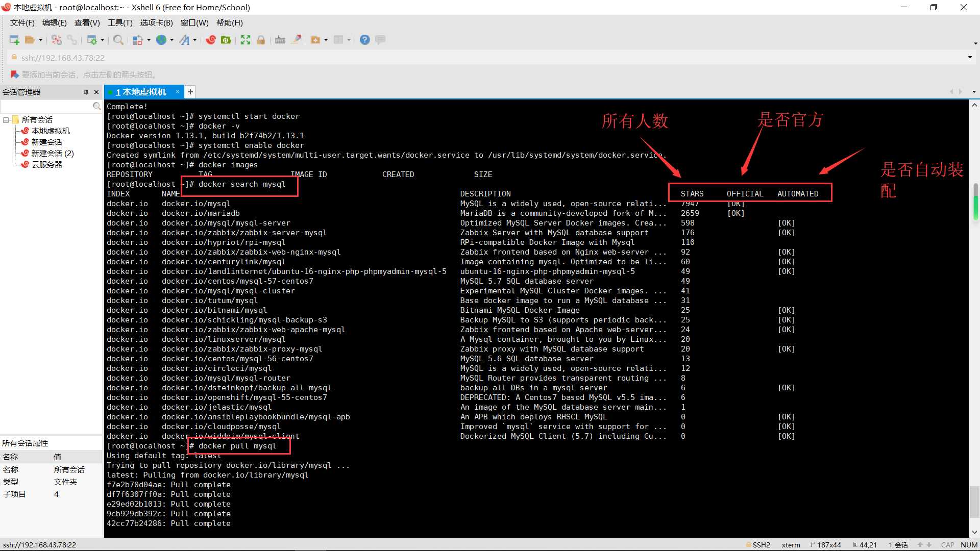The height and width of the screenshot is (551, 980).
Task: Open the 工具(T) menu
Action: tap(120, 23)
